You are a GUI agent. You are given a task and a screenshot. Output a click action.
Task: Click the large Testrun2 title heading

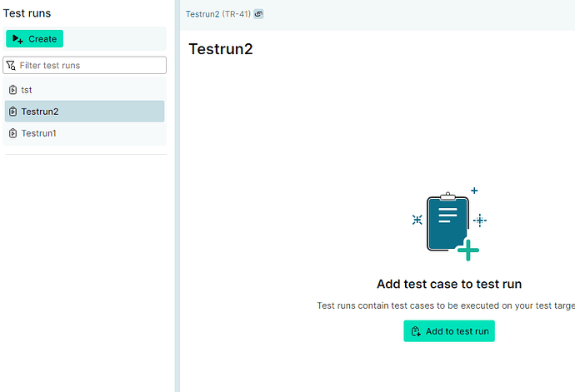(221, 49)
